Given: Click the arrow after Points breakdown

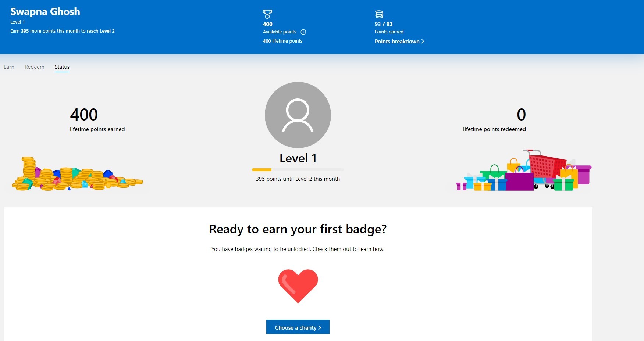Looking at the screenshot, I should [423, 42].
